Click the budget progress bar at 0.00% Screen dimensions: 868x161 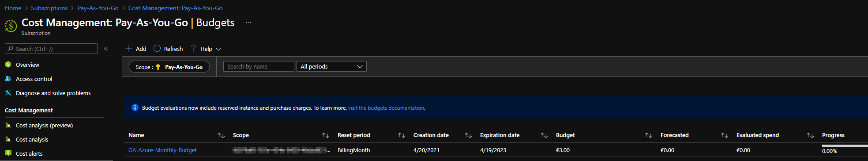(x=845, y=146)
